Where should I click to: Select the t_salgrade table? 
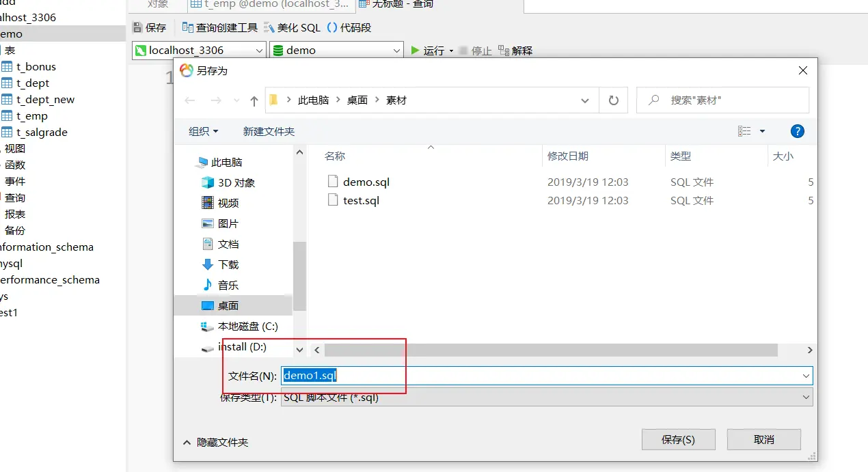pos(42,132)
